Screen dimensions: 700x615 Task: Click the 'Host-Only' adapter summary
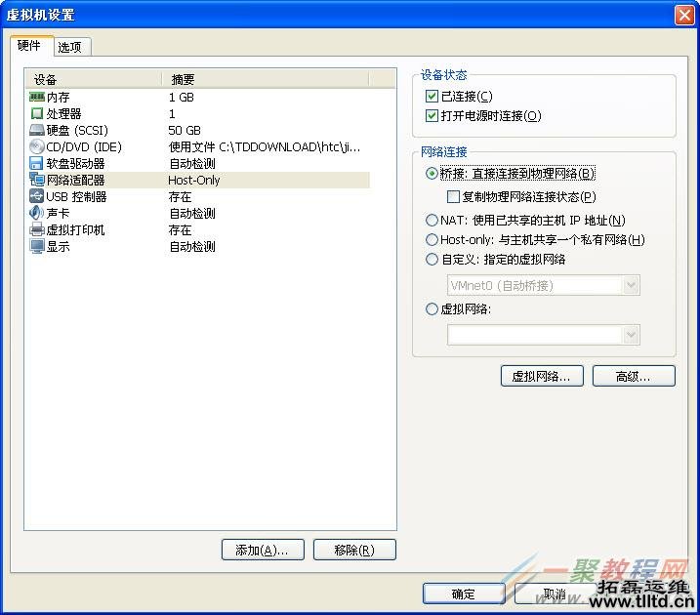tap(194, 180)
